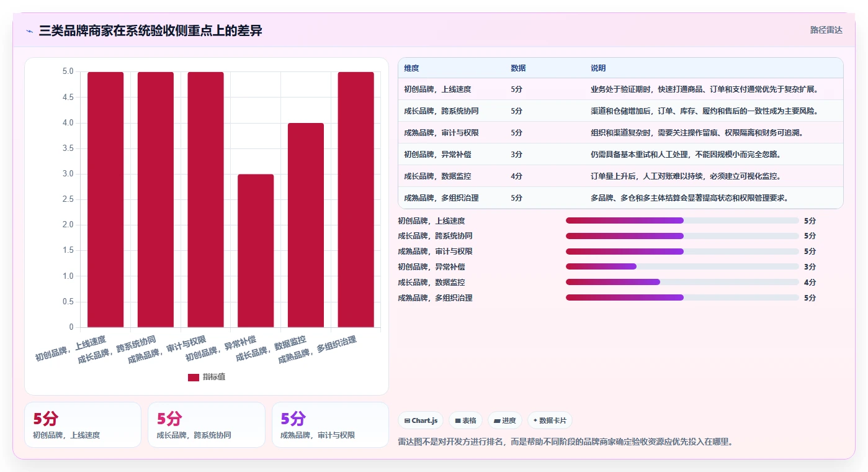Select table cell 初创品牌，异常补偿

click(x=437, y=155)
